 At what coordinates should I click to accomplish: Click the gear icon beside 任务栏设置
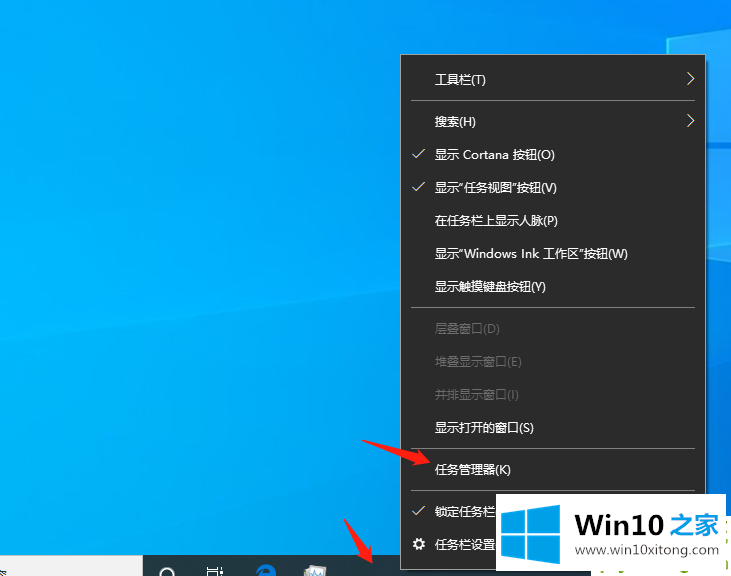click(419, 545)
